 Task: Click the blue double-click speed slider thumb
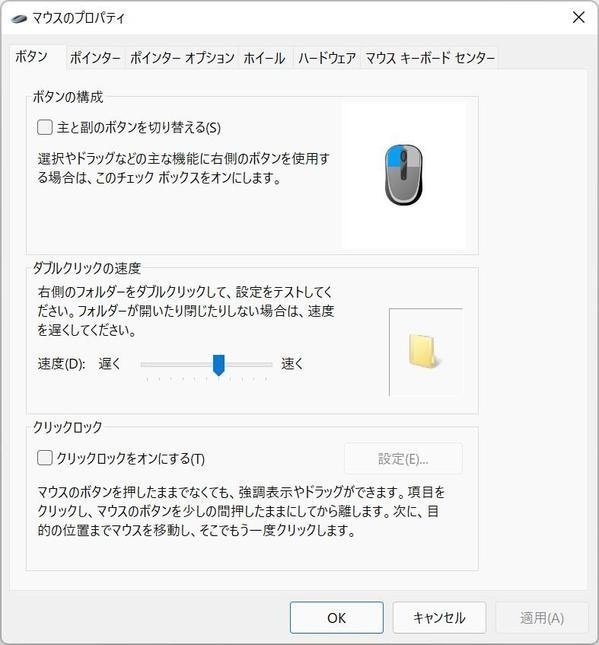coord(219,365)
